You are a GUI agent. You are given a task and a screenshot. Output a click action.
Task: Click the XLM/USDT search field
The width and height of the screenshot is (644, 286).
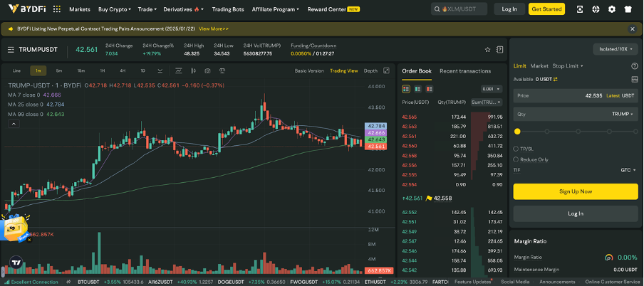tap(459, 9)
